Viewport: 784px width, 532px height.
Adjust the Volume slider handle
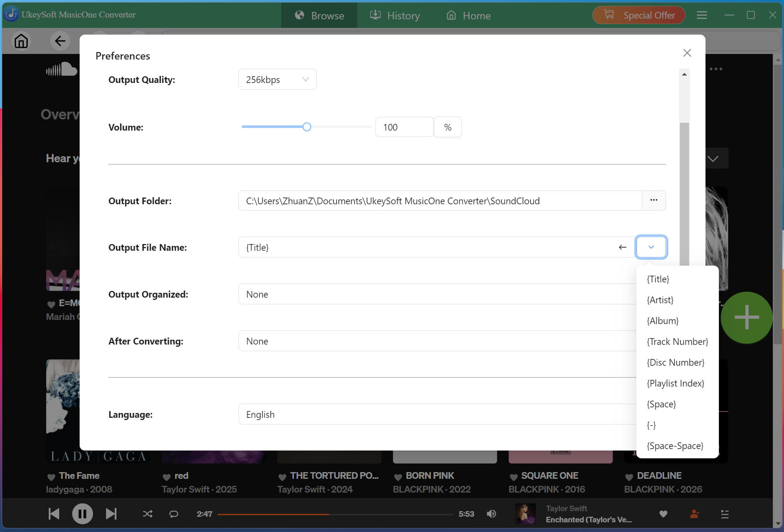click(307, 127)
